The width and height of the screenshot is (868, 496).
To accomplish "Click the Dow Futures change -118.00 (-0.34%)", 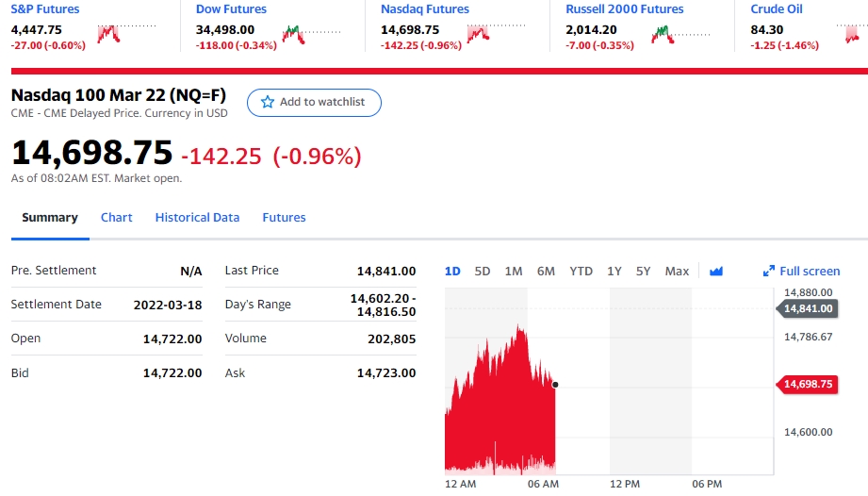I will [237, 45].
